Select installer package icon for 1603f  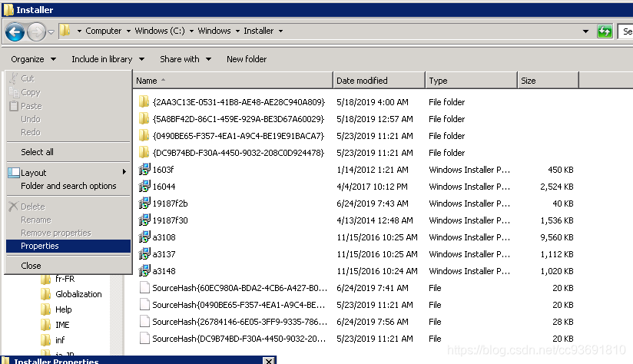pos(144,170)
